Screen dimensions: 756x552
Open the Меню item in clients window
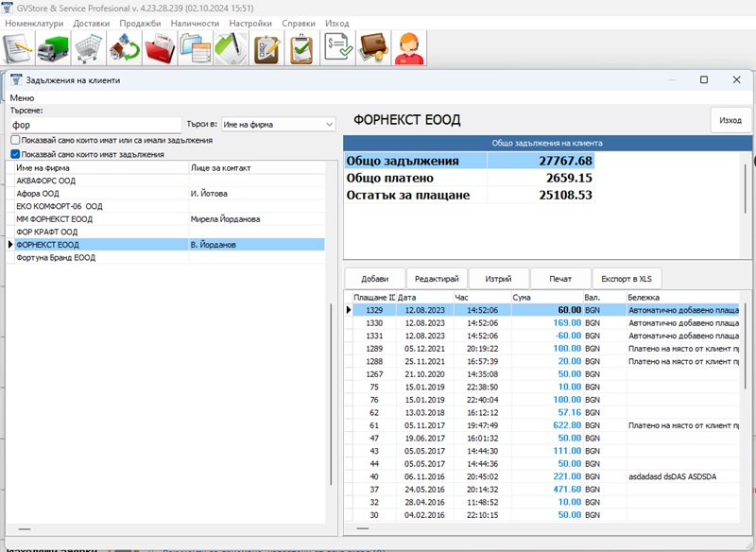tap(22, 98)
